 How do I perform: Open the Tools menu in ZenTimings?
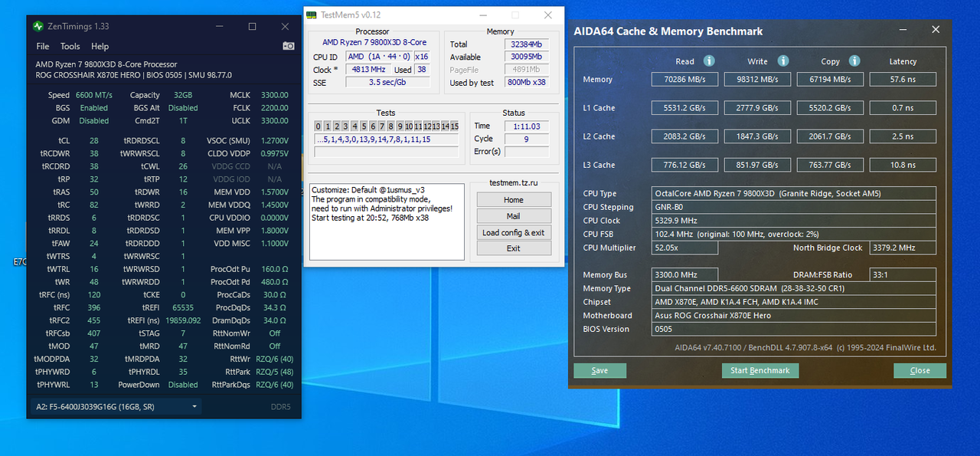tap(70, 47)
